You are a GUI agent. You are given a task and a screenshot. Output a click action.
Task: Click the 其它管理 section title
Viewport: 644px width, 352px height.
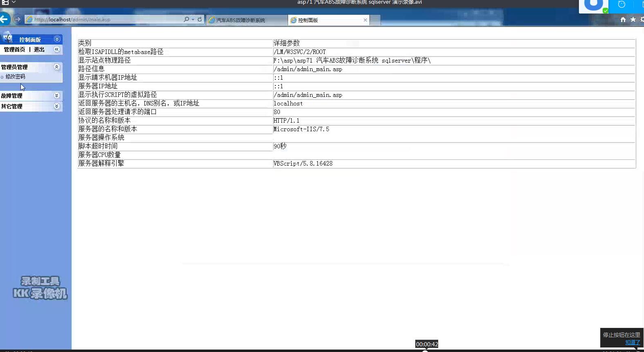pyautogui.click(x=11, y=106)
